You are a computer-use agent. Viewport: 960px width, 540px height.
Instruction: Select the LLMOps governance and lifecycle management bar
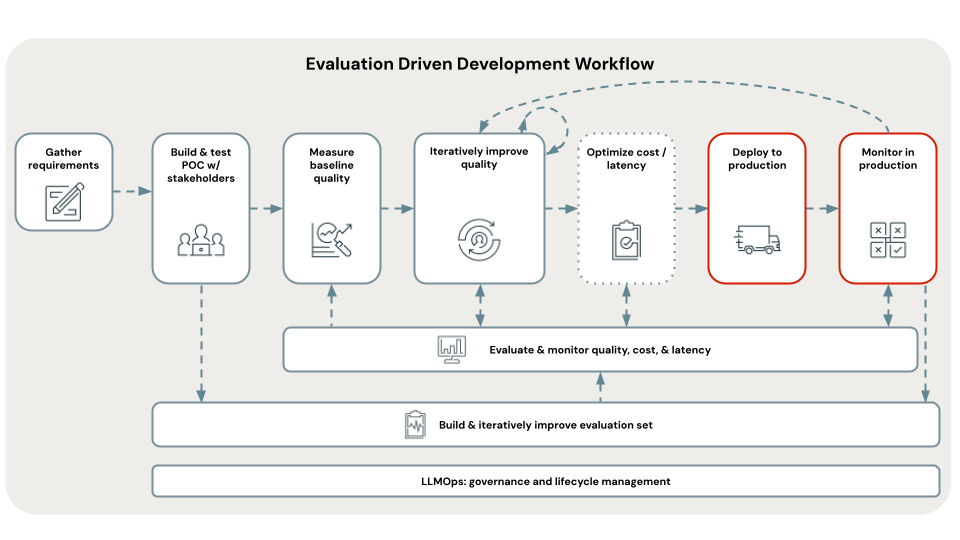pos(545,481)
